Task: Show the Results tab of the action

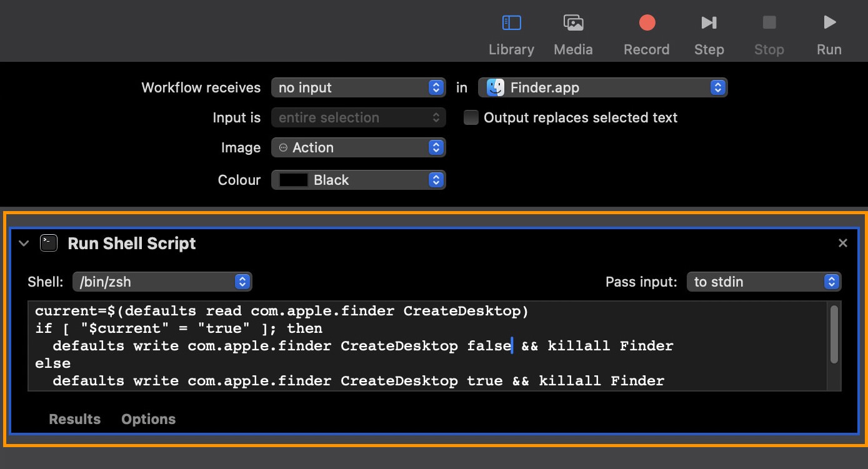Action: point(74,419)
